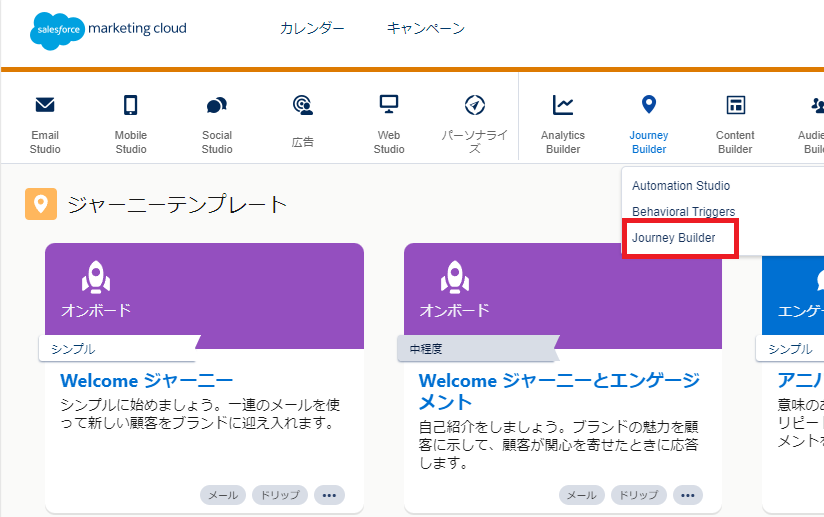Screen dimensions: 824x517
Task: Click ドリップ pill on エンゲージメント card
Action: (639, 495)
